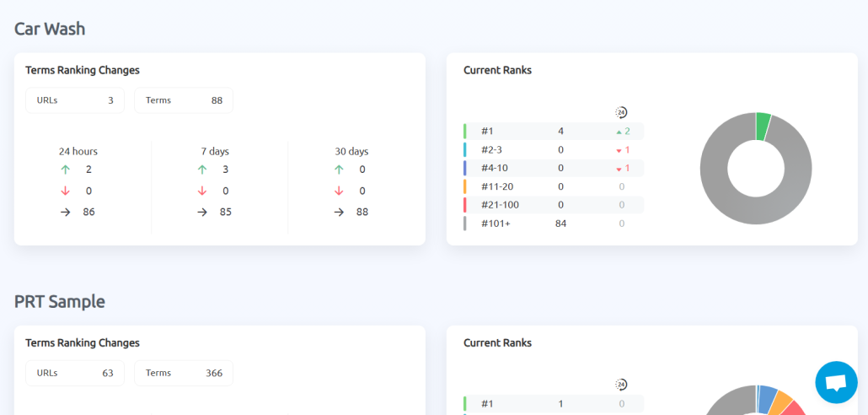Click PRT Sample #1 rank row label

pyautogui.click(x=487, y=404)
